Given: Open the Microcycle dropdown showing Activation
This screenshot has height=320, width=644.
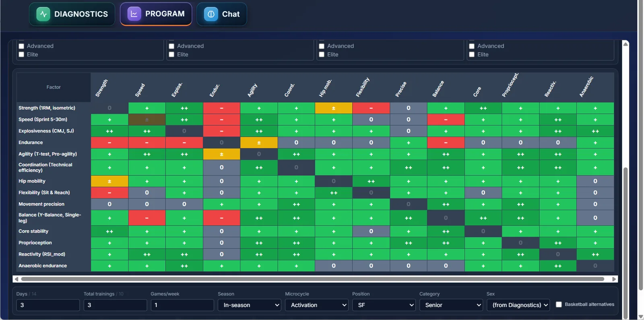Looking at the screenshot, I should (317, 305).
